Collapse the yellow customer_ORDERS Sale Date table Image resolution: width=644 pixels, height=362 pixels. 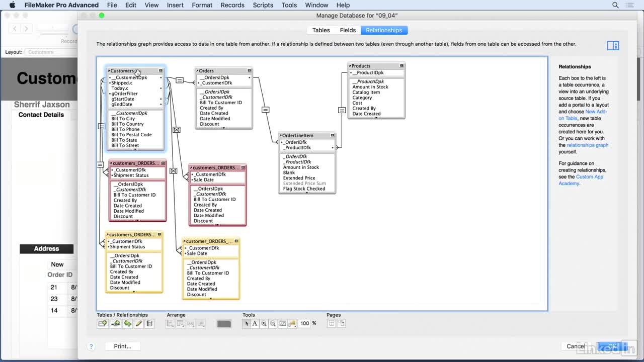point(236,241)
